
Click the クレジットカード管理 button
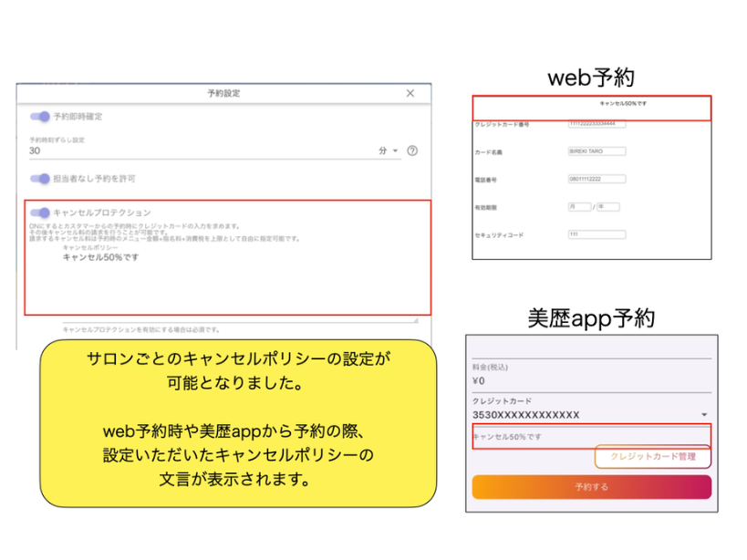pyautogui.click(x=653, y=457)
